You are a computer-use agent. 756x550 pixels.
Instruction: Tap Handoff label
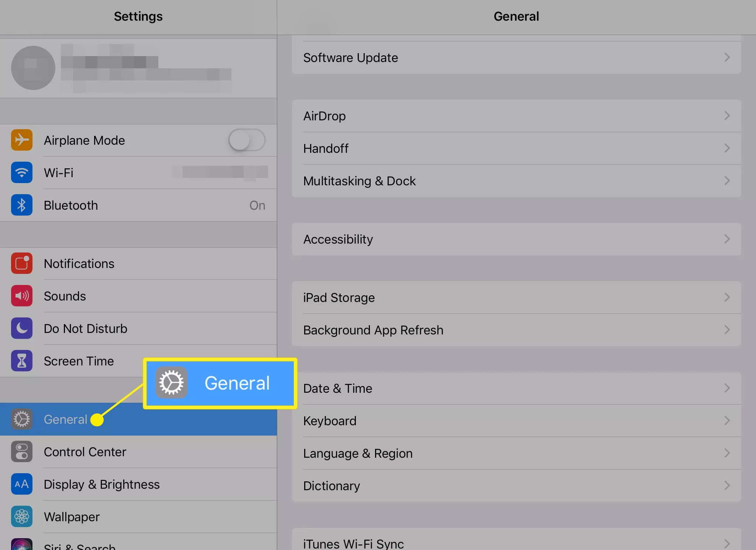(326, 148)
